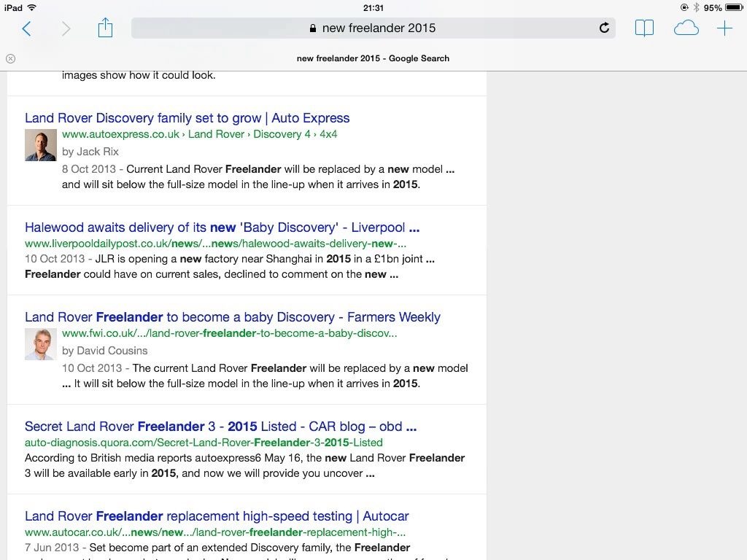This screenshot has width=747, height=560.
Task: Reload the page with the refresh icon
Action: pos(604,28)
